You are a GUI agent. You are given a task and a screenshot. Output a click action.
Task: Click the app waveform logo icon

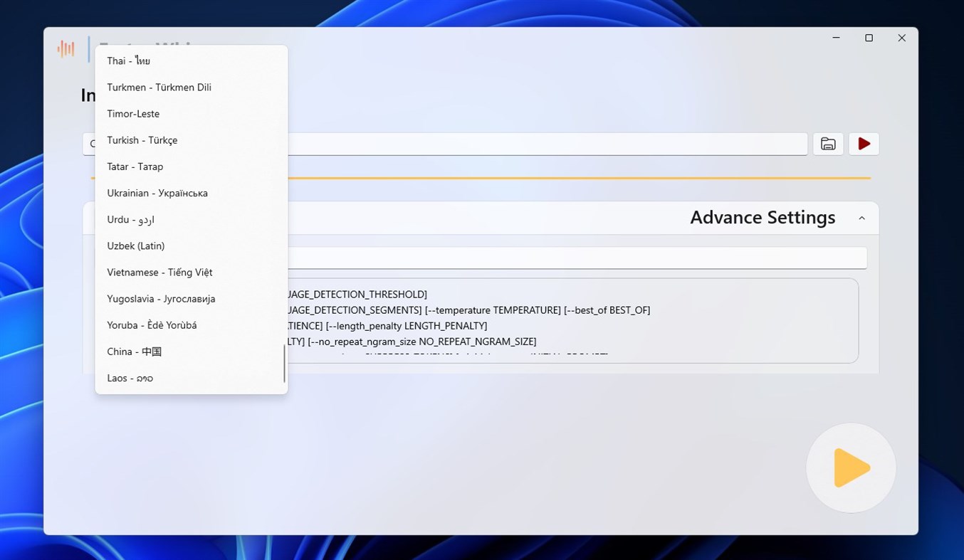click(x=66, y=48)
